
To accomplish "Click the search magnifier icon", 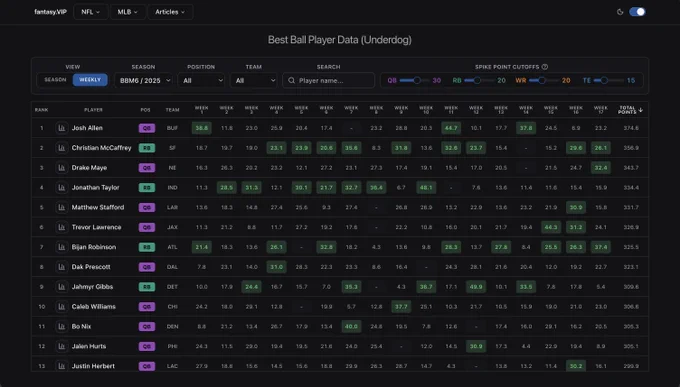I will point(291,80).
